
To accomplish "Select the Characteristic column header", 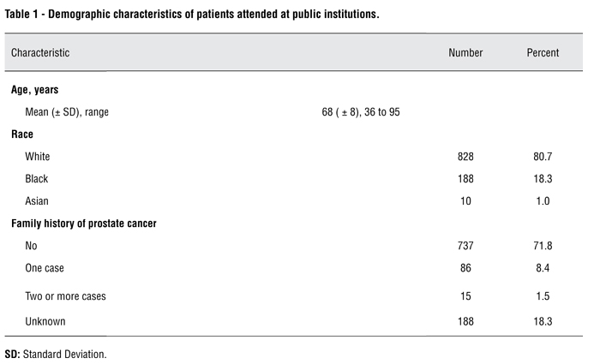I will 40,53.
